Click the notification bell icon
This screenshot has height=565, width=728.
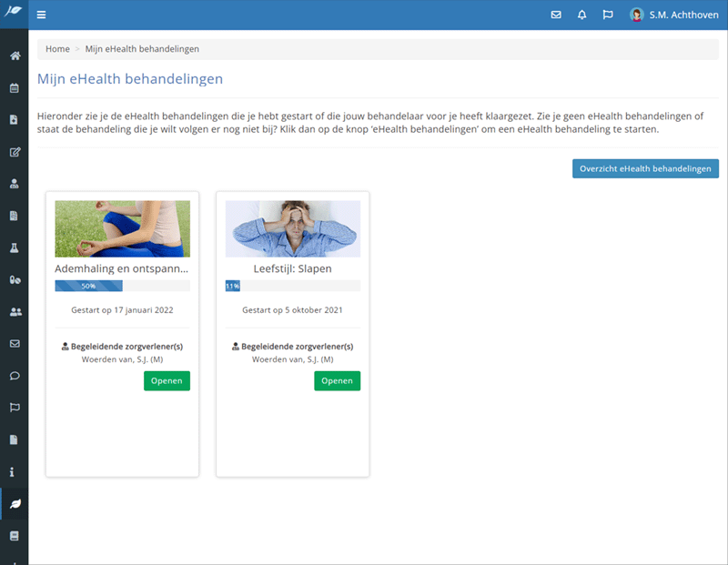(x=582, y=15)
